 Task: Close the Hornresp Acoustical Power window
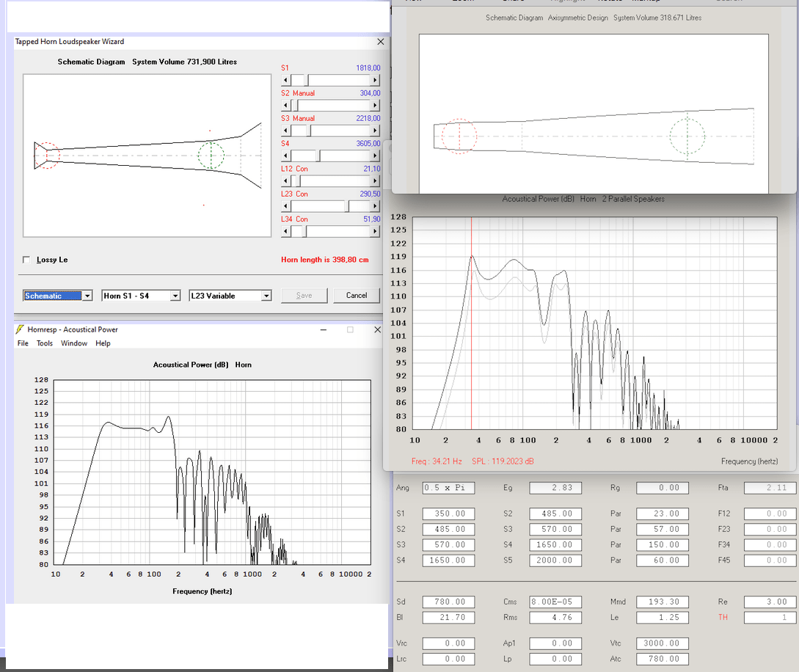(378, 329)
